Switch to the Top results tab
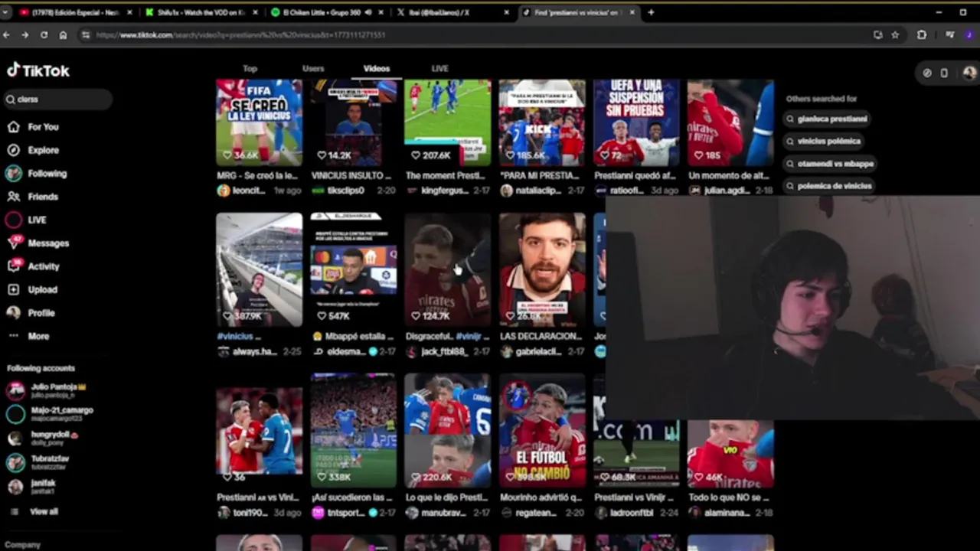Viewport: 980px width, 551px height. point(250,69)
